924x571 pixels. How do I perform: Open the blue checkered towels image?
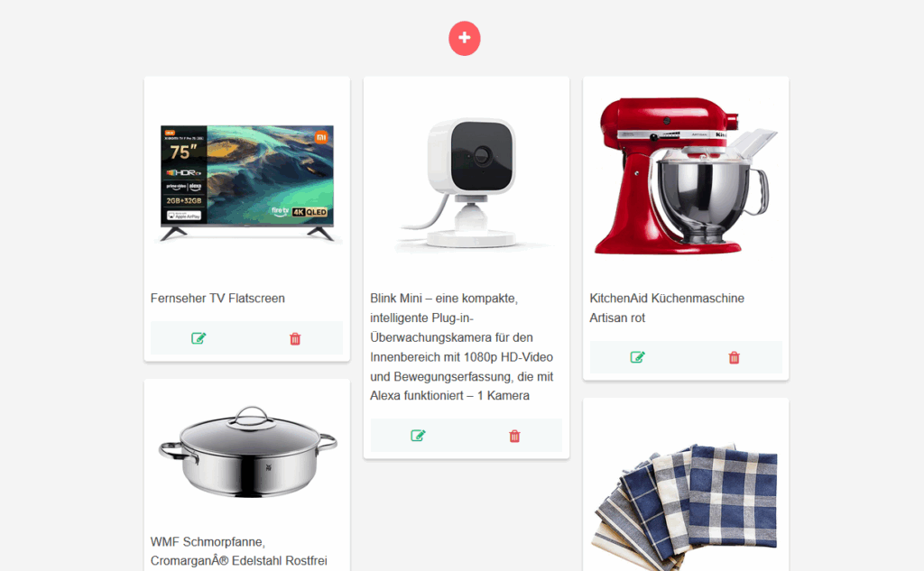coord(686,507)
